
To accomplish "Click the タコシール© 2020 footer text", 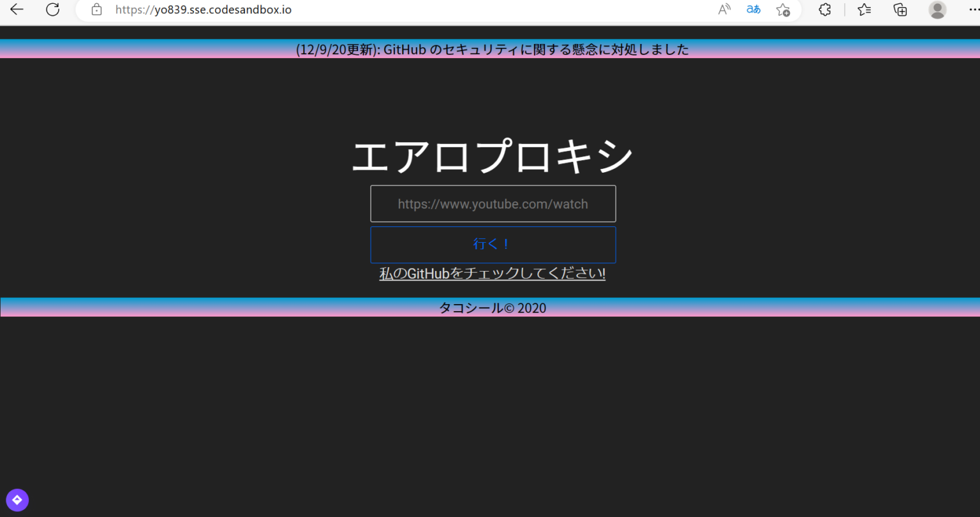I will coord(492,308).
